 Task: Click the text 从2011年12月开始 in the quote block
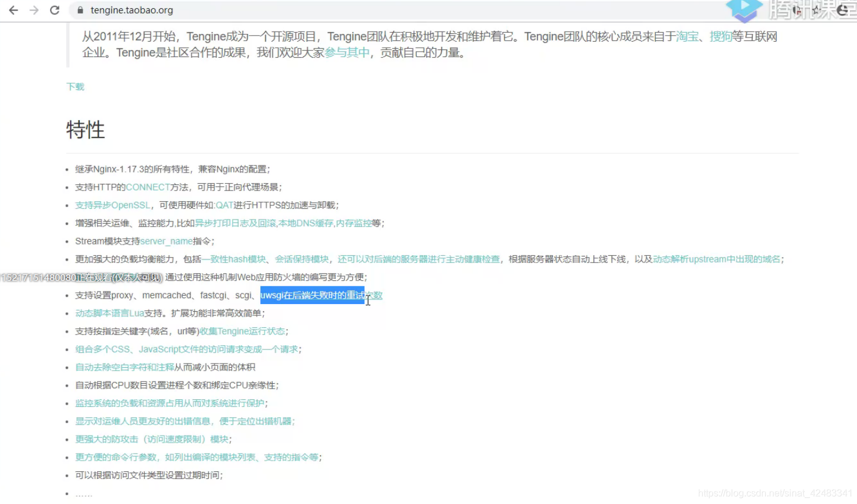click(x=129, y=36)
